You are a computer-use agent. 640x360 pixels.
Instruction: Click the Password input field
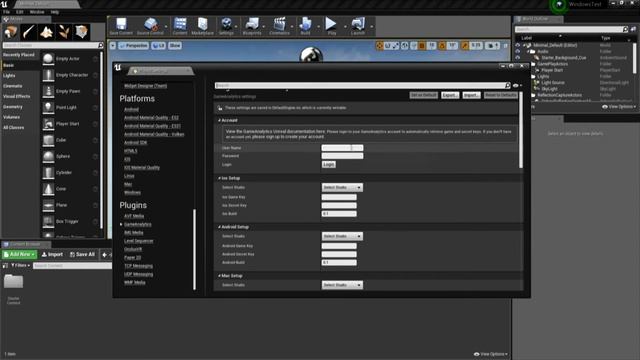(342, 156)
